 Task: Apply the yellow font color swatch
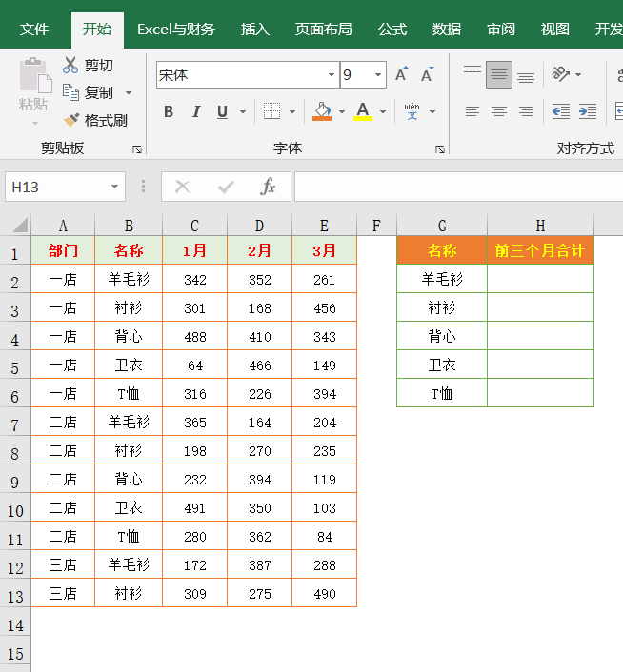click(363, 111)
